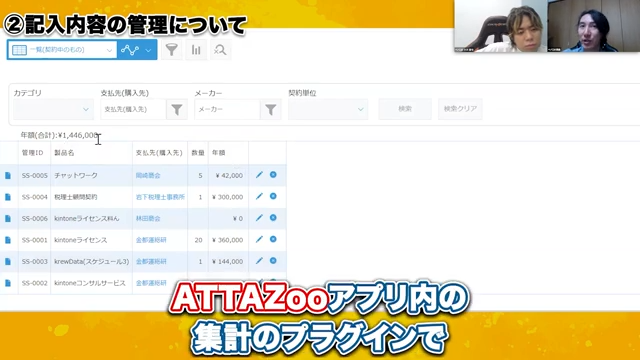The image size is (640, 360).
Task: Click the 支払先(購入先) search input field
Action: coord(133,109)
